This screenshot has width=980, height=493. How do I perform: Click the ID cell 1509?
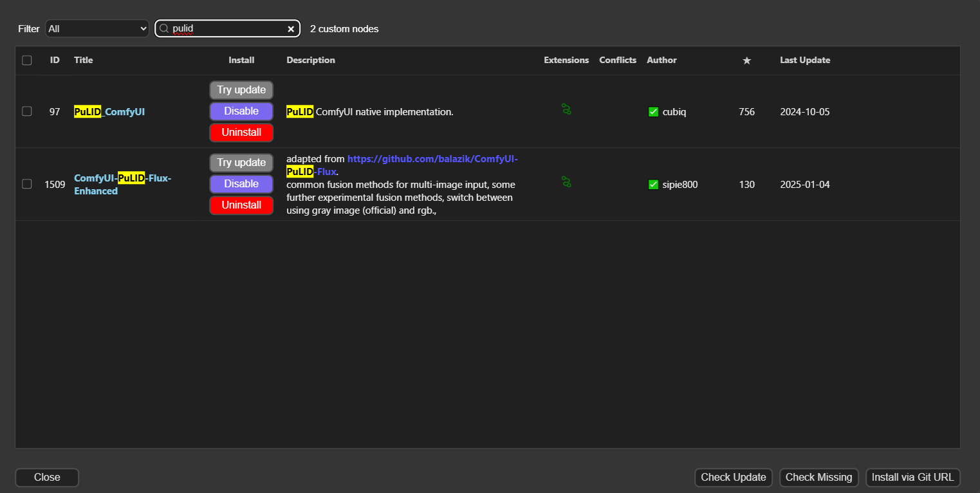[55, 185]
